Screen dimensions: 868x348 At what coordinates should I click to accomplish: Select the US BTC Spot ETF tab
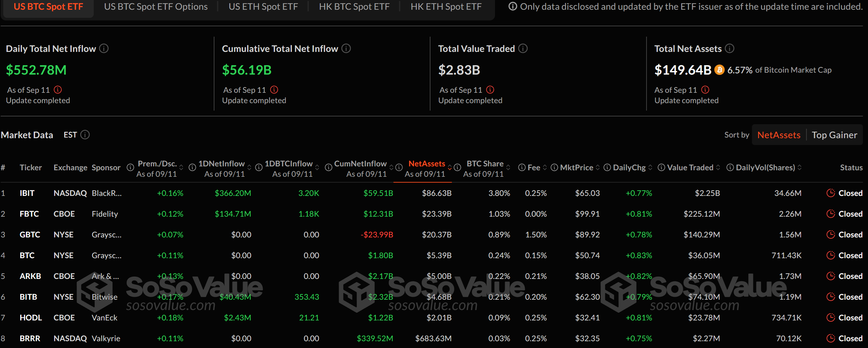(48, 6)
